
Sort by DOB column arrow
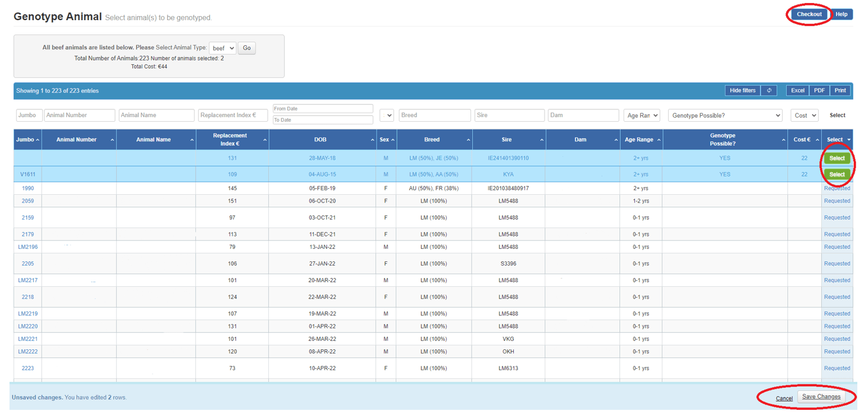371,140
